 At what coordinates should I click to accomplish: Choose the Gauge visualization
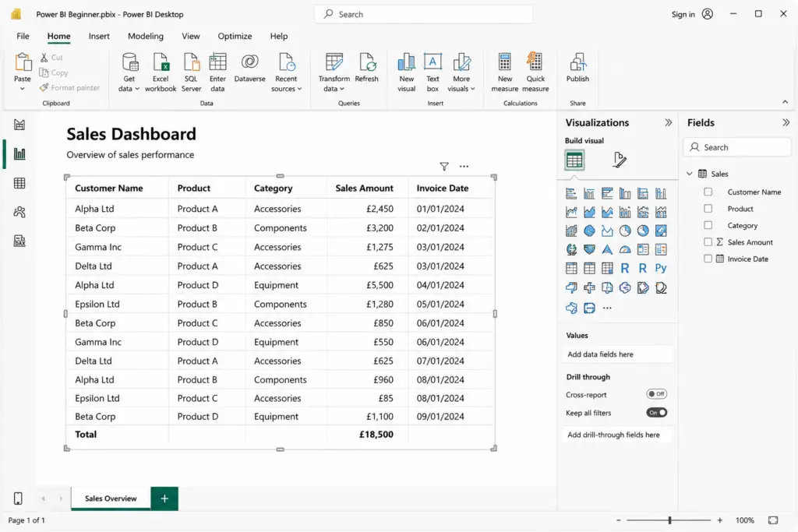[x=625, y=249]
